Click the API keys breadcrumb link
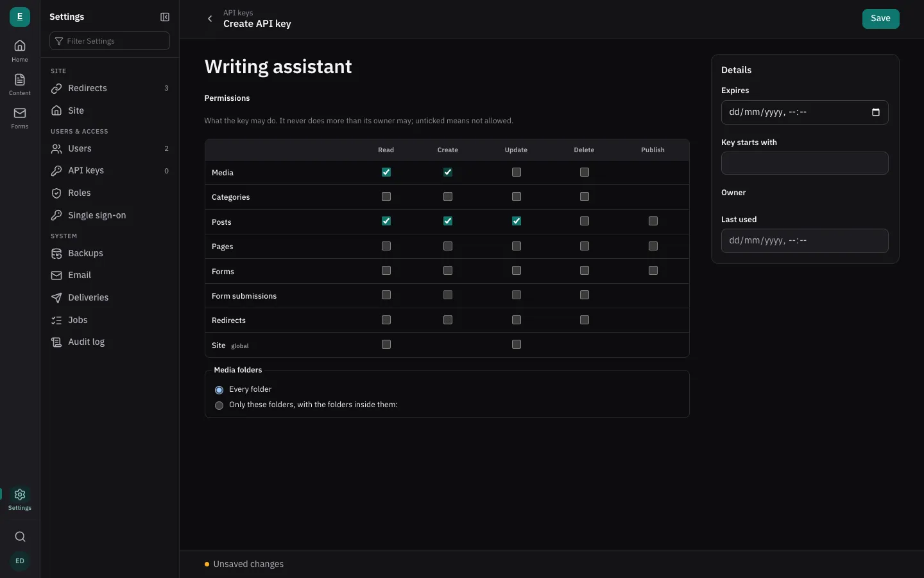924x578 pixels. coord(238,13)
